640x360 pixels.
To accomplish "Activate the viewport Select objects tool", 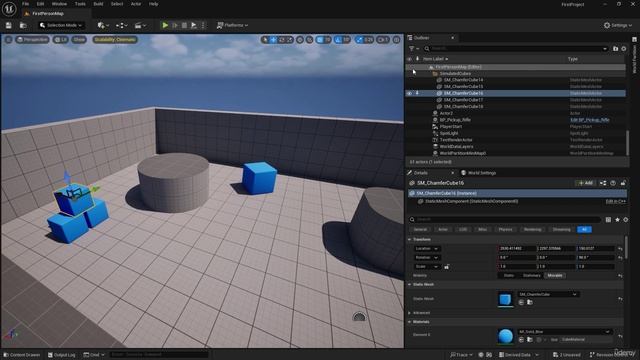I will click(x=265, y=40).
